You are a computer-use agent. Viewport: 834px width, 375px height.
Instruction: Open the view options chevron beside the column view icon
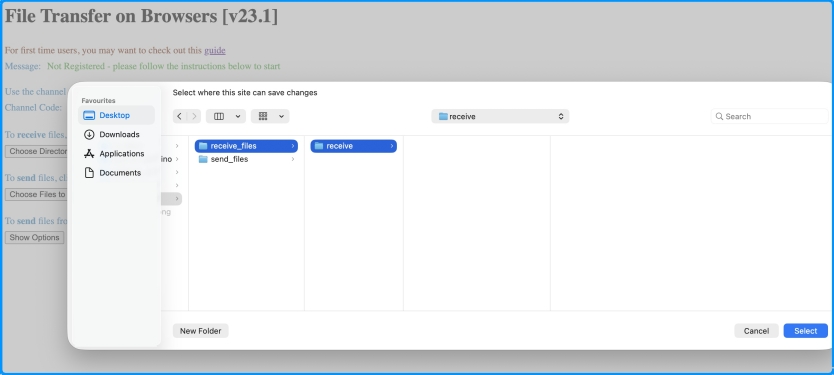pos(238,116)
